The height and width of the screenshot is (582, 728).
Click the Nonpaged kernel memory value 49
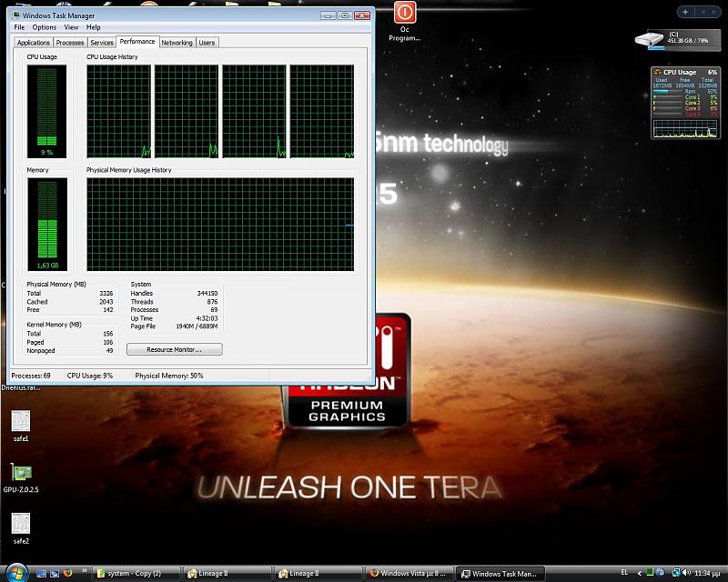click(109, 350)
